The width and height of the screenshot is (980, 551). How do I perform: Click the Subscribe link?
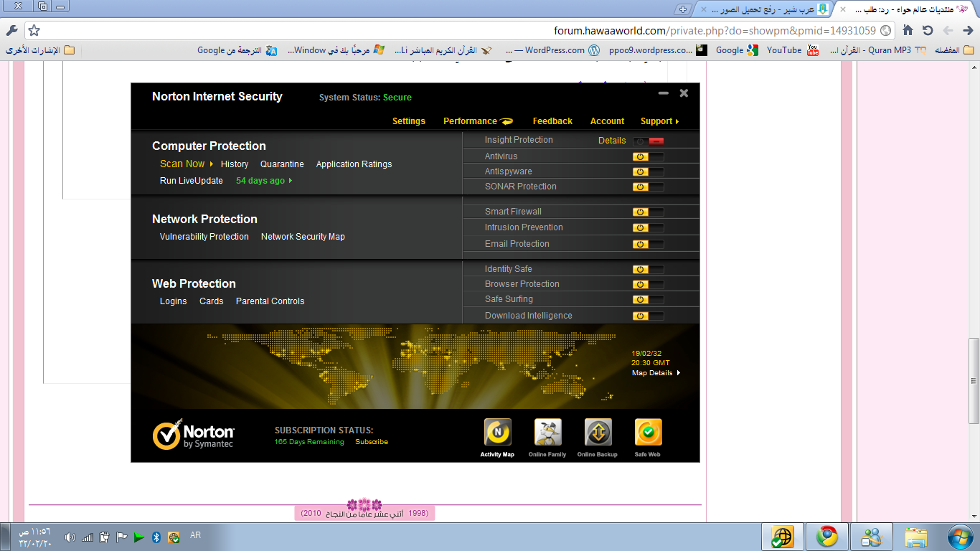click(x=372, y=442)
